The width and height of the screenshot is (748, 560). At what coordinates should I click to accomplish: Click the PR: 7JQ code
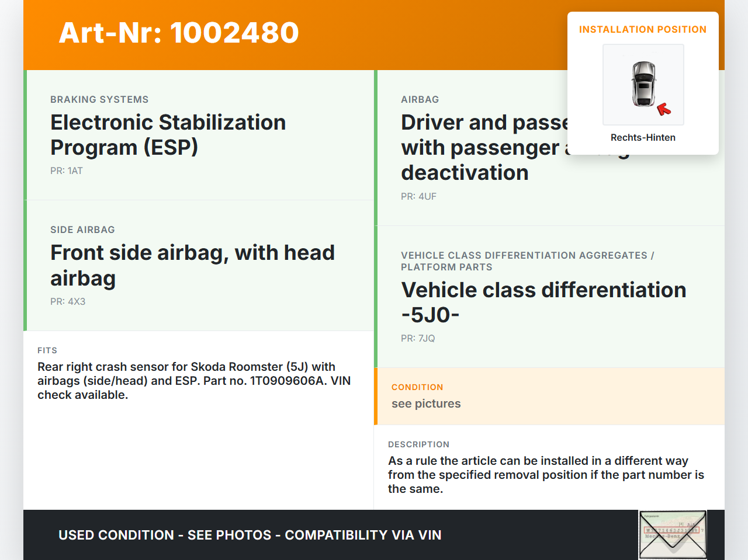tap(418, 339)
